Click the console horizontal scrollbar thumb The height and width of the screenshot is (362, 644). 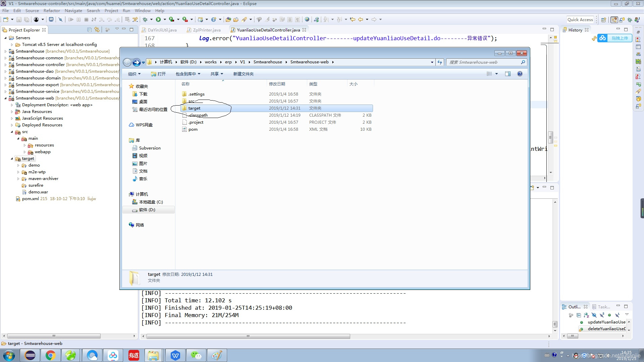[248, 336]
